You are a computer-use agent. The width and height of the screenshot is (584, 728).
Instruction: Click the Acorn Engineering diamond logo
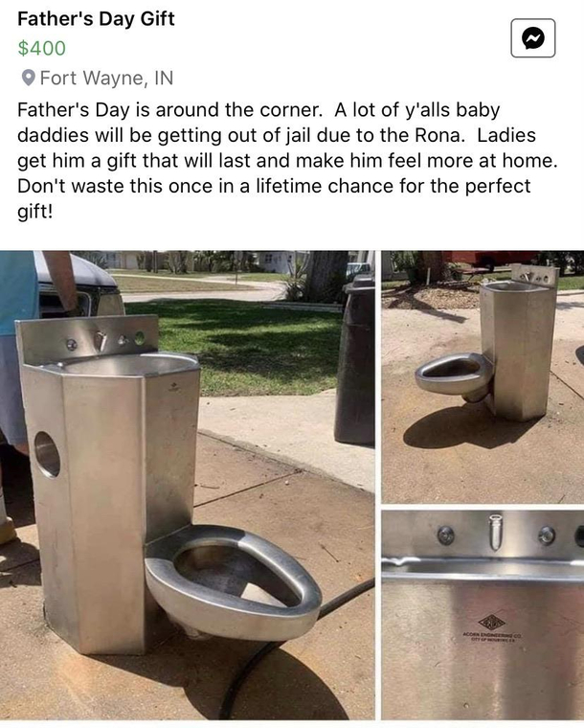point(492,622)
